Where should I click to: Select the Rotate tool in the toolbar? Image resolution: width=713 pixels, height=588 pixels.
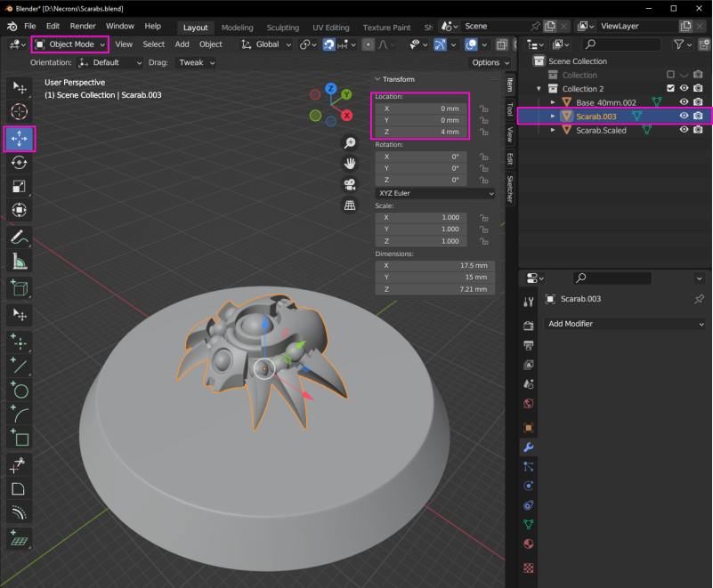coord(20,162)
